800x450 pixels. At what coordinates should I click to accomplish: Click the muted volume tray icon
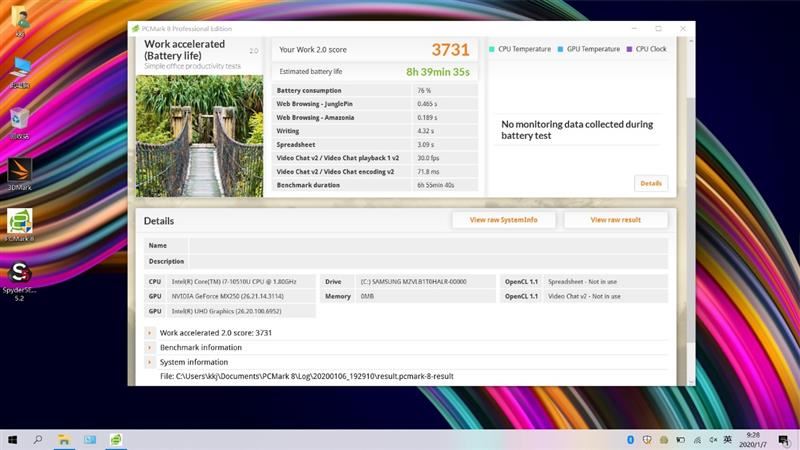[x=713, y=440]
